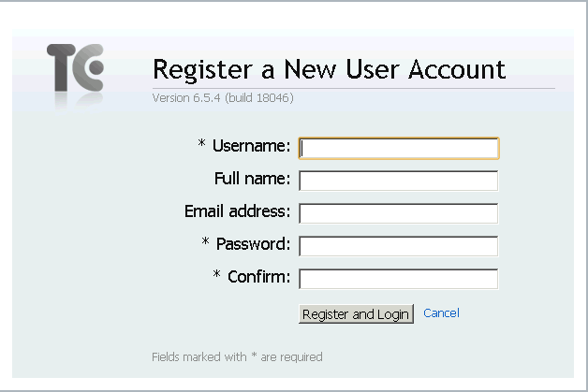Click the asterisk beside Confirm
Image resolution: width=588 pixels, height=392 pixels.
216,276
